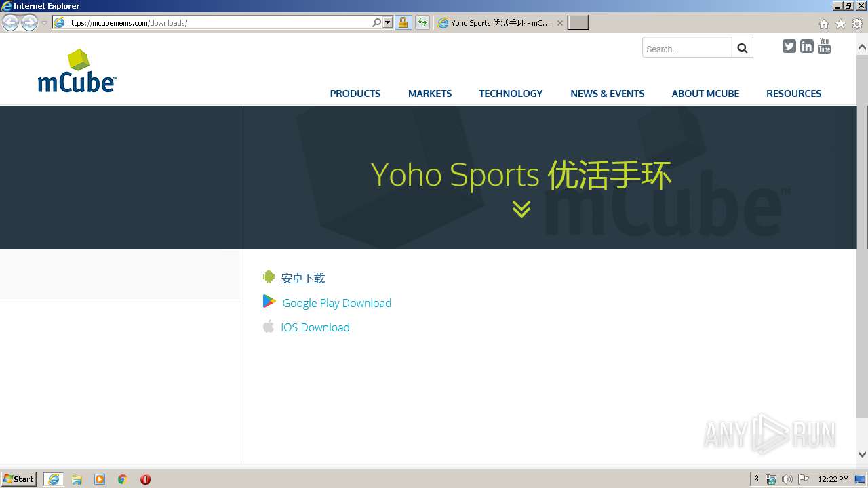This screenshot has height=488, width=868.
Task: Open mCube YouTube channel icon
Action: pyautogui.click(x=825, y=46)
